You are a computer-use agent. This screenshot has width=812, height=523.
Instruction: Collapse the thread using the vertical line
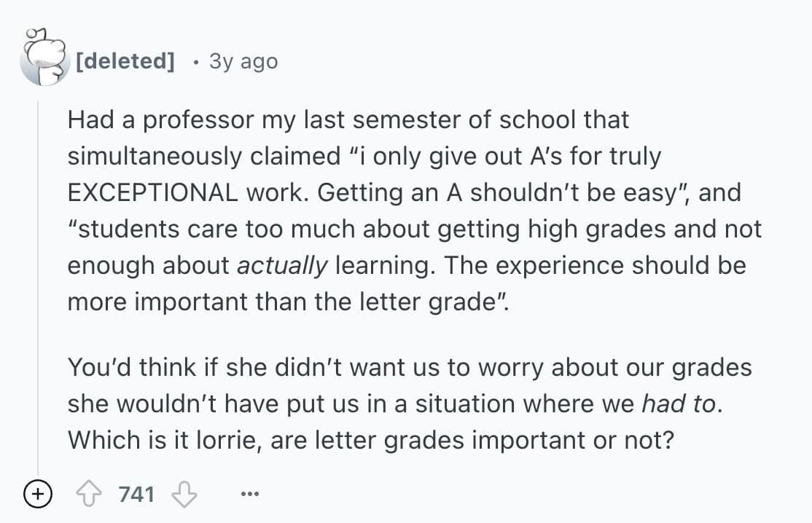(x=38, y=291)
